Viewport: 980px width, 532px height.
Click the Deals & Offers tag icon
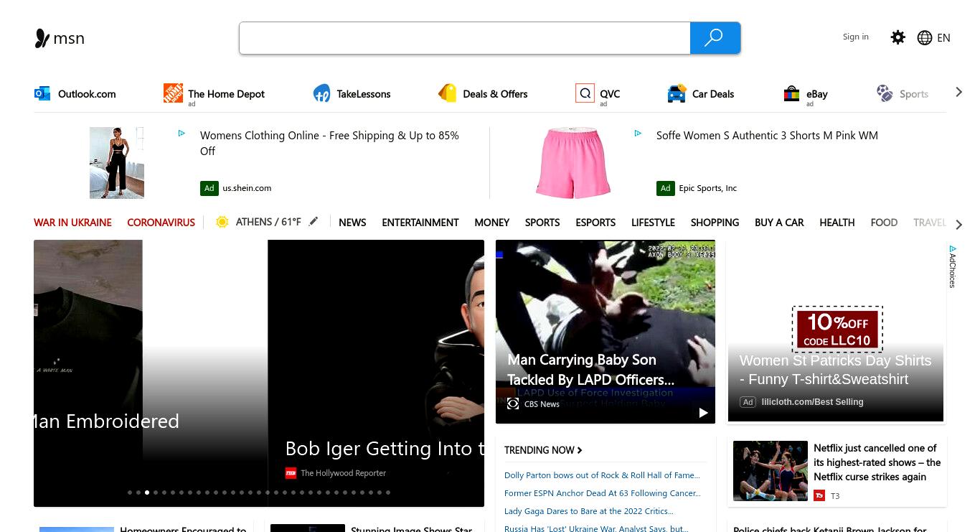[x=448, y=93]
